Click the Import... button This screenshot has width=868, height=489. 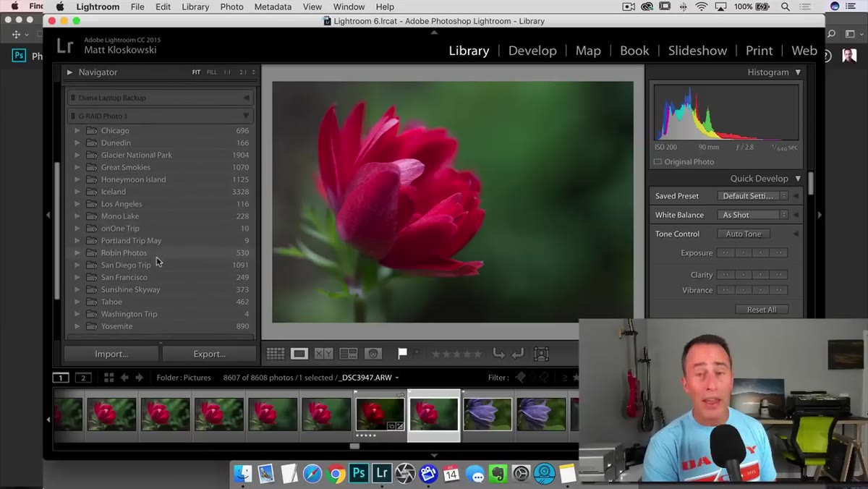111,354
